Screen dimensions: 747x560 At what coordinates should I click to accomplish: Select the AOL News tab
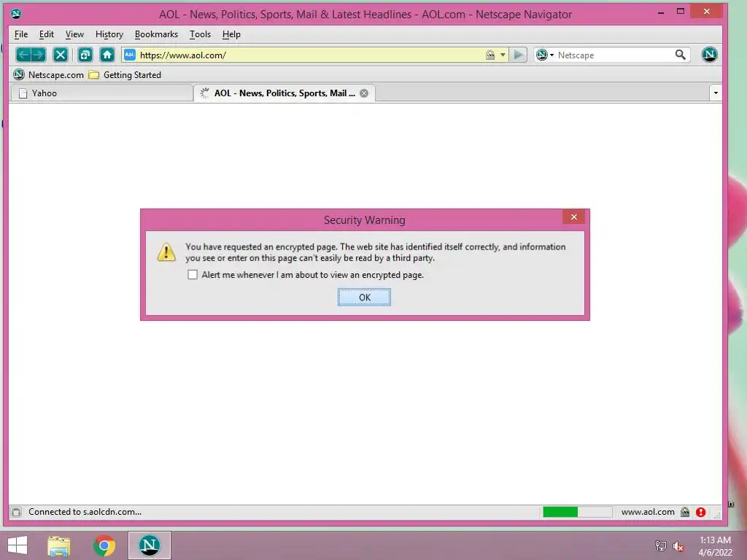click(285, 93)
